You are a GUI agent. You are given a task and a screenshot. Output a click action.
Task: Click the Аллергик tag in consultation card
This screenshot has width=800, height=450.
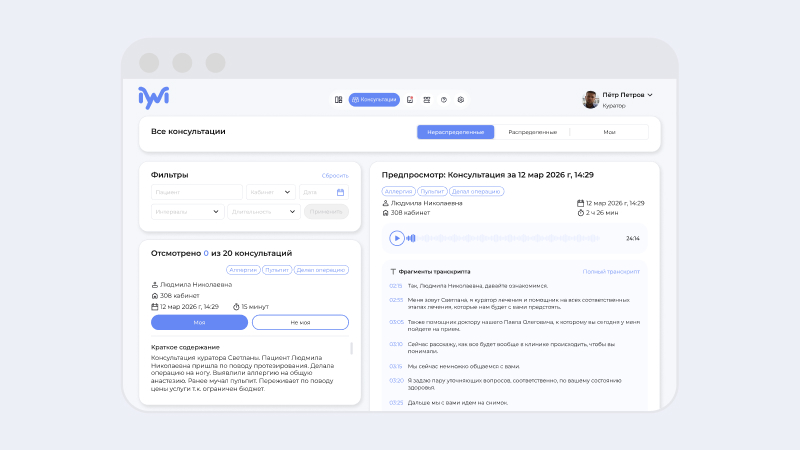[243, 270]
